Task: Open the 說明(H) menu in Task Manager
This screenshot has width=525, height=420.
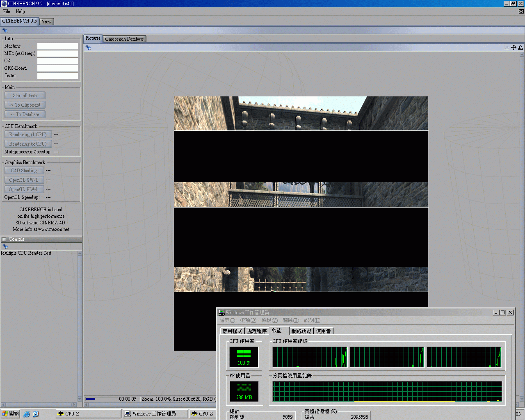Action: pos(312,320)
